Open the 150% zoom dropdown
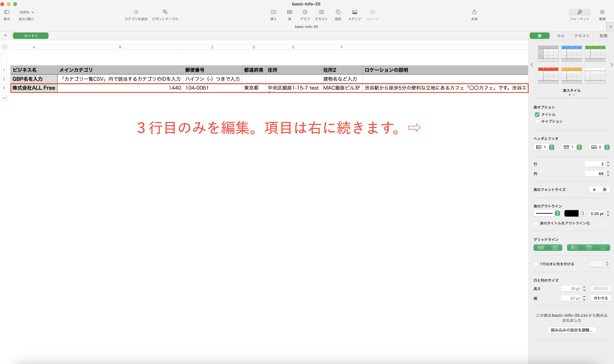 tap(26, 12)
